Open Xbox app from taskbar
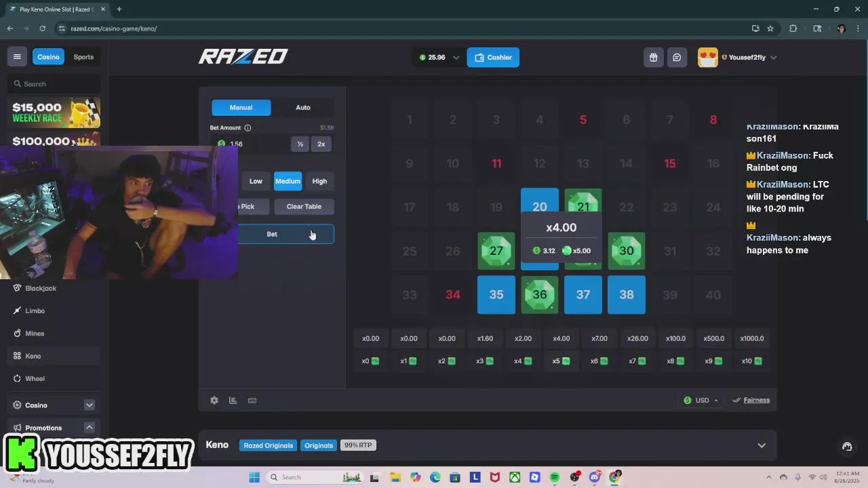Screen dimensions: 868x488 (515, 477)
